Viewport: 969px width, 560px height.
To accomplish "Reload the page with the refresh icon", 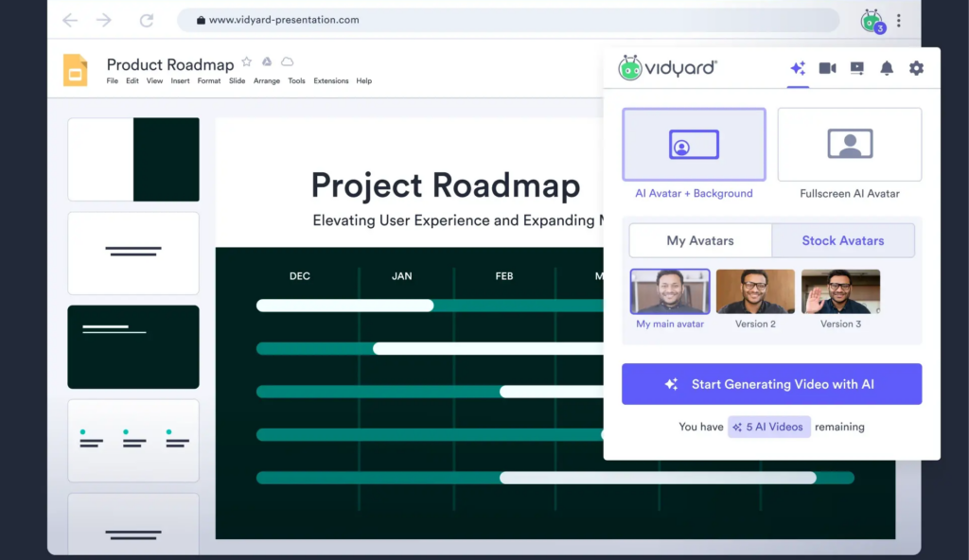I will [147, 21].
